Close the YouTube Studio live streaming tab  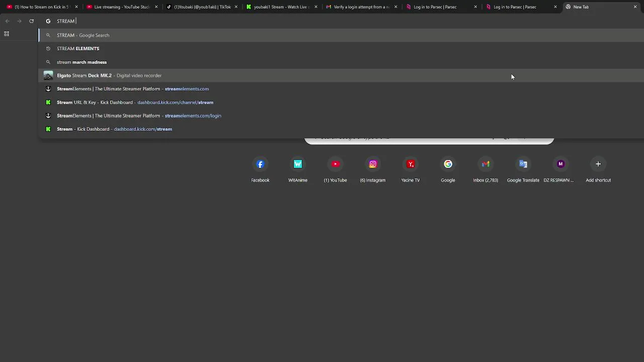click(156, 7)
